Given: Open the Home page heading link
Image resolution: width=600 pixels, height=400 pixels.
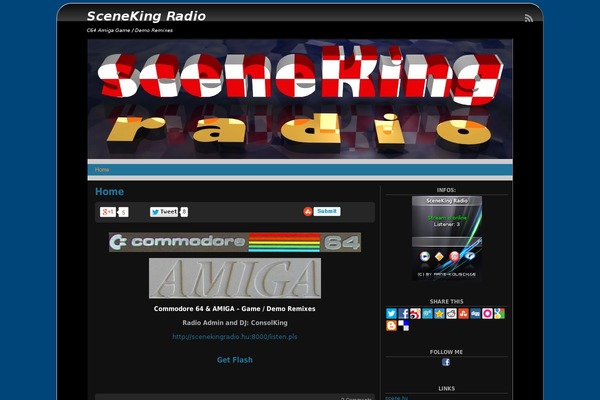Looking at the screenshot, I should tap(109, 191).
